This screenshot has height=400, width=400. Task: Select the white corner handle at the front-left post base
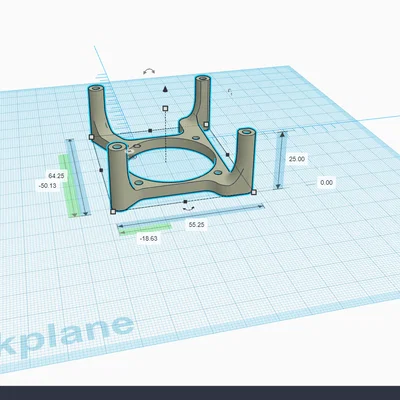click(x=113, y=211)
